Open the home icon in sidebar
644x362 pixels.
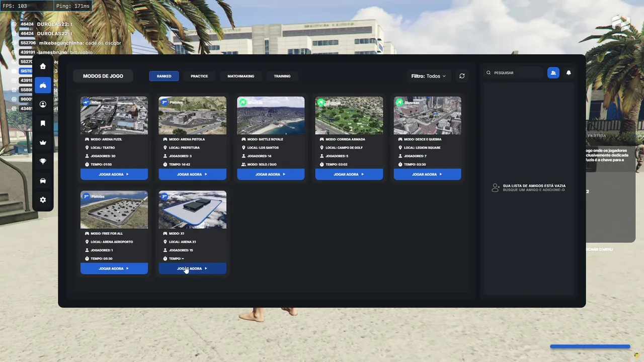(x=43, y=66)
